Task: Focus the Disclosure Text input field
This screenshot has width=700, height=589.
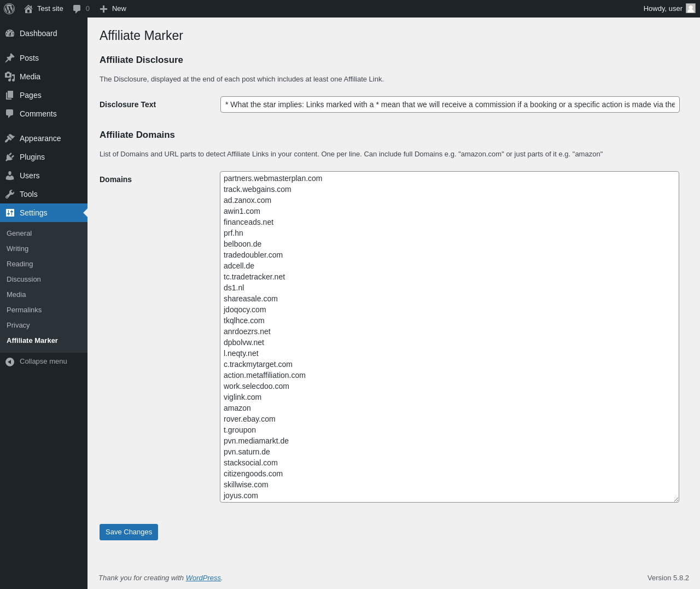Action: [450, 104]
